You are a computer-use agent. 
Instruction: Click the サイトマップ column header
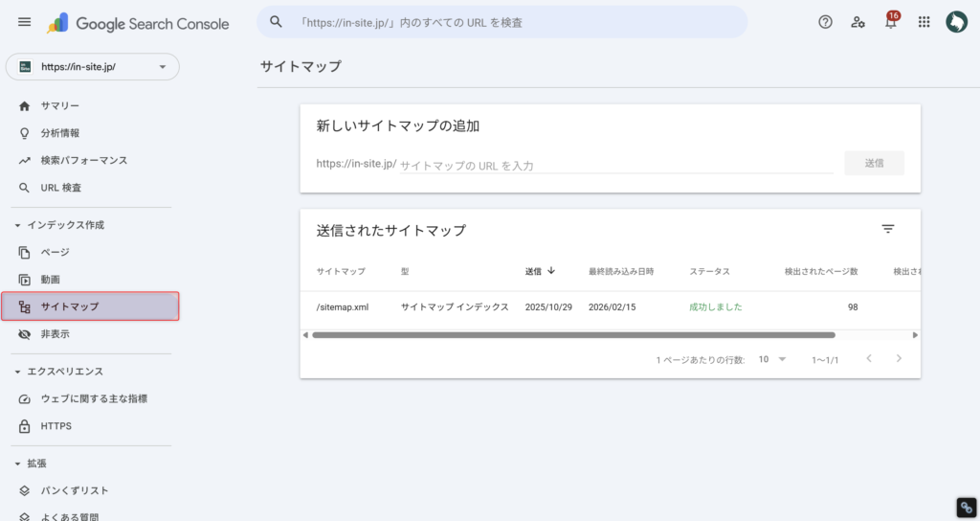341,271
